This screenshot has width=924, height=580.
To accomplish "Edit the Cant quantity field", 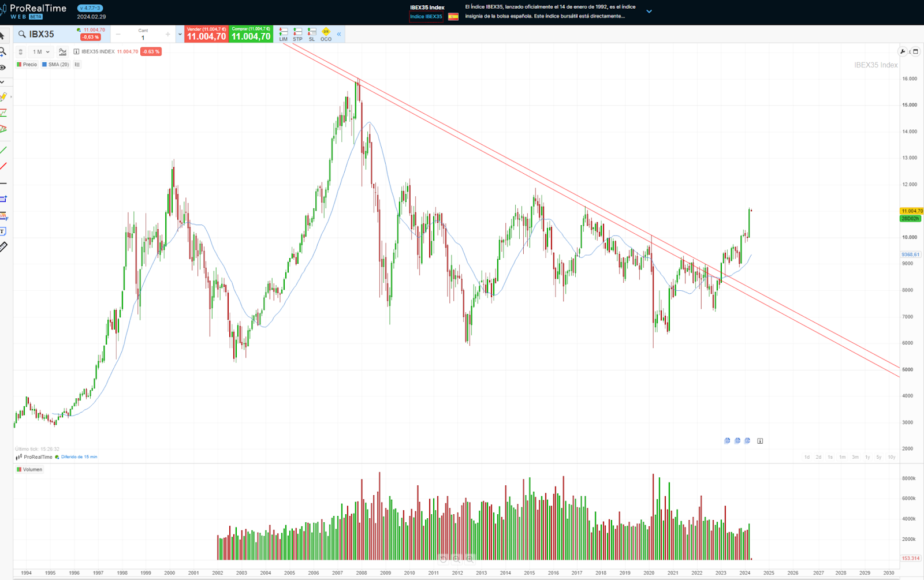I will (143, 38).
